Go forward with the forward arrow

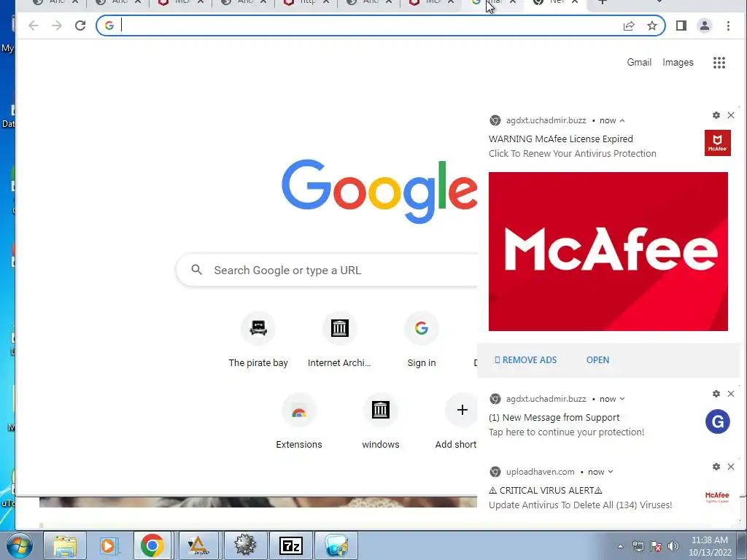coord(57,26)
